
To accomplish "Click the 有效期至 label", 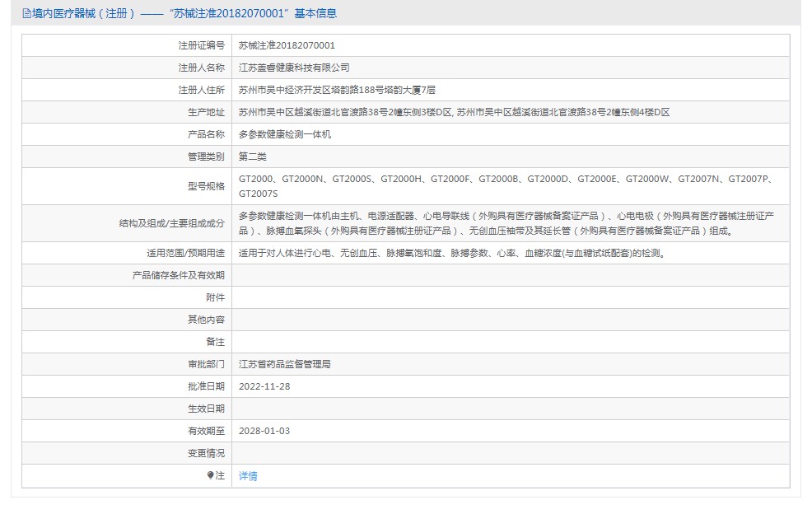I will point(206,432).
